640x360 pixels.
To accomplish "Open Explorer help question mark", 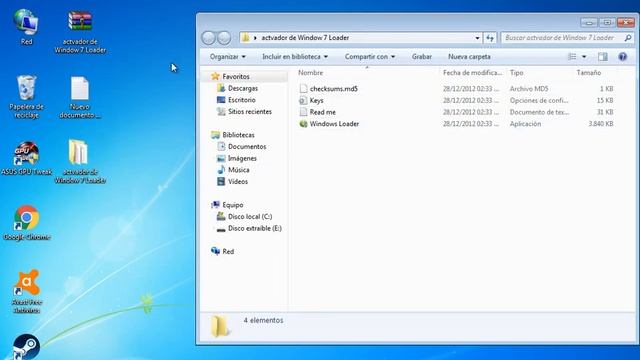I will 622,57.
